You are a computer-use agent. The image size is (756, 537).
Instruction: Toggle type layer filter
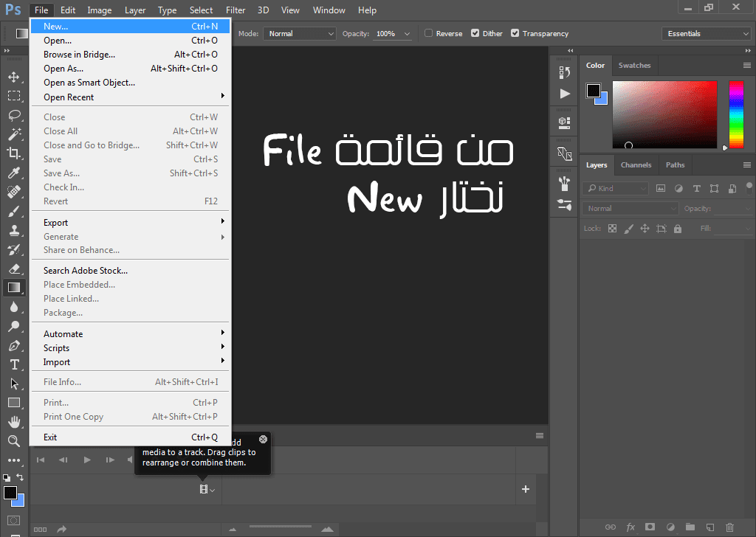[x=696, y=188]
